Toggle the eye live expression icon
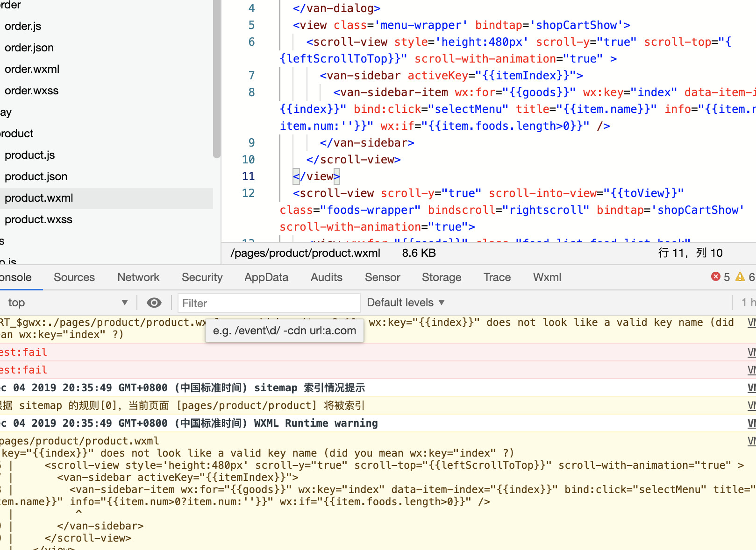The width and height of the screenshot is (756, 550). click(x=154, y=303)
